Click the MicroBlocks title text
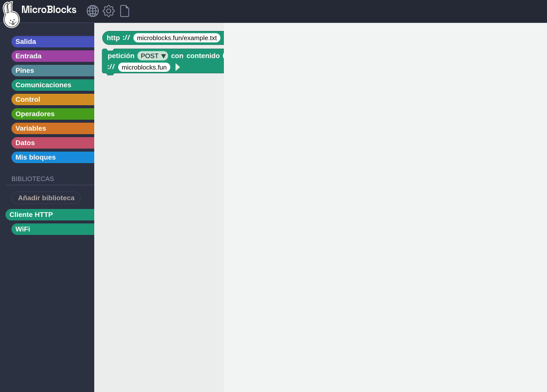Viewport: 547px width, 392px height. pos(49,10)
